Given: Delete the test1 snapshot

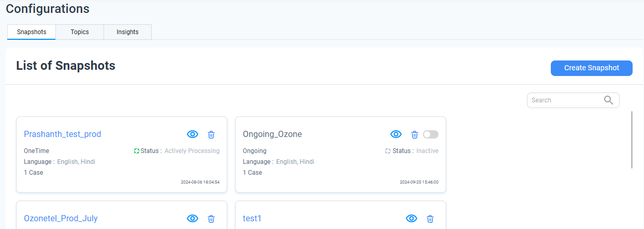Looking at the screenshot, I should coord(430,219).
